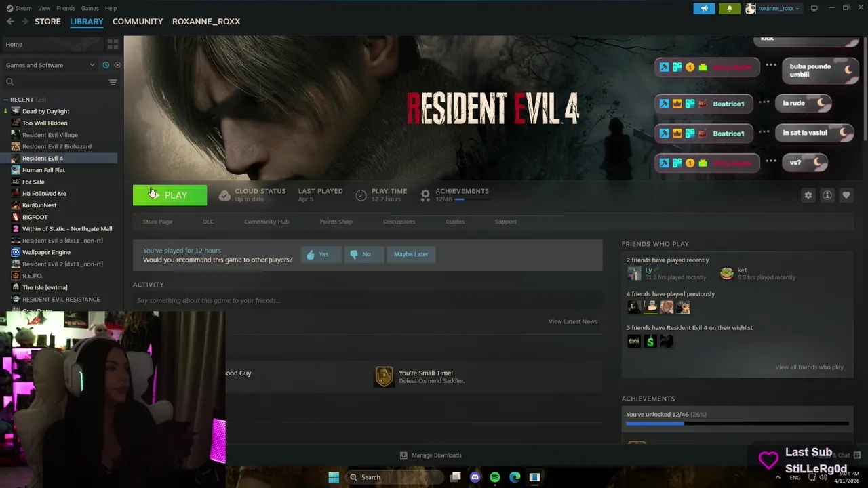The image size is (868, 488).
Task: Open Microsoft Edge from the taskbar
Action: coord(515,477)
